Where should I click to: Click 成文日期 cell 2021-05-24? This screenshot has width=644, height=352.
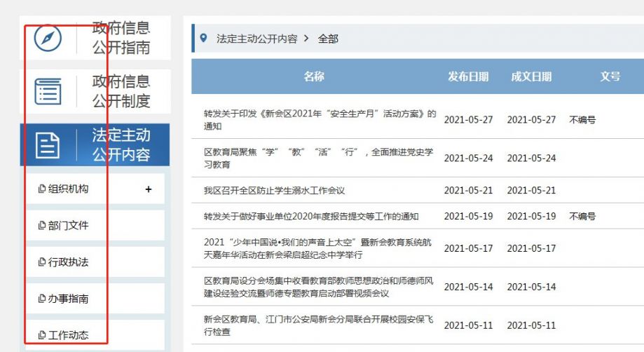tap(531, 158)
